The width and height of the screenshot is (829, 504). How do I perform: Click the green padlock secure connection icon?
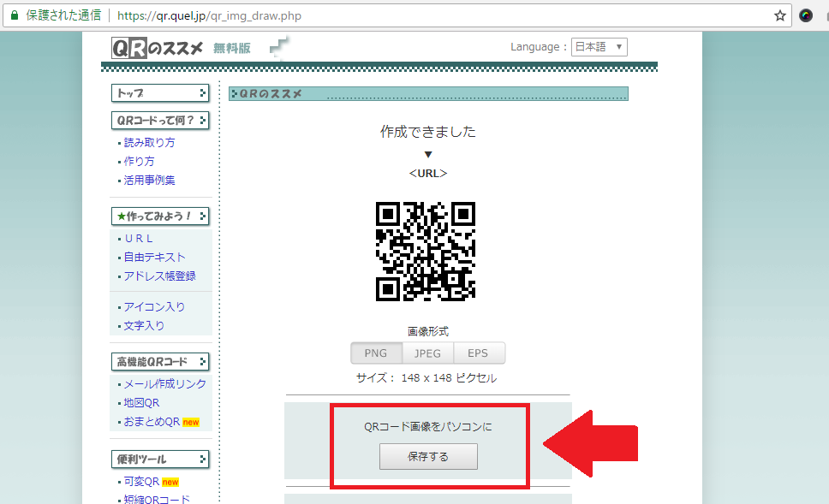coord(14,15)
